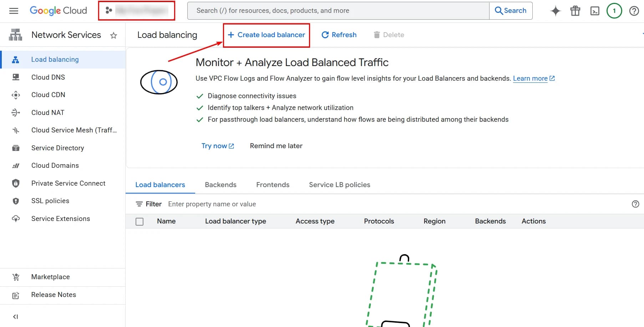Open Gemini AI assistant
This screenshot has width=644, height=327.
tap(555, 11)
